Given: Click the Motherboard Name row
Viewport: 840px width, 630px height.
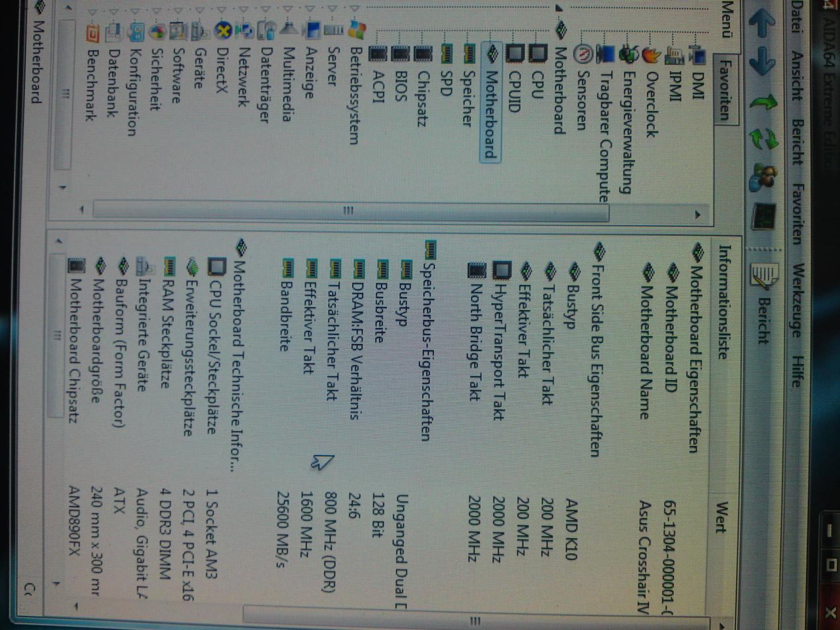Looking at the screenshot, I should click(646, 439).
